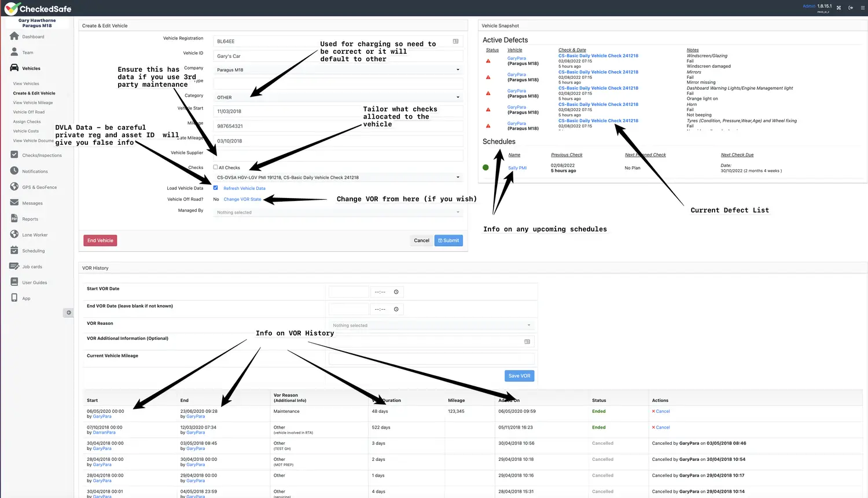This screenshot has height=498, width=868.
Task: Click the Reports PDF icon
Action: [x=14, y=219]
